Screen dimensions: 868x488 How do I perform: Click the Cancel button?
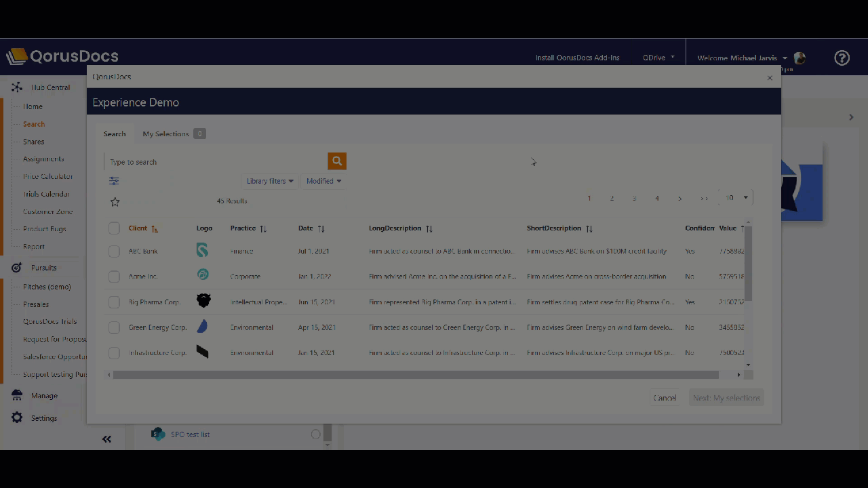(665, 398)
